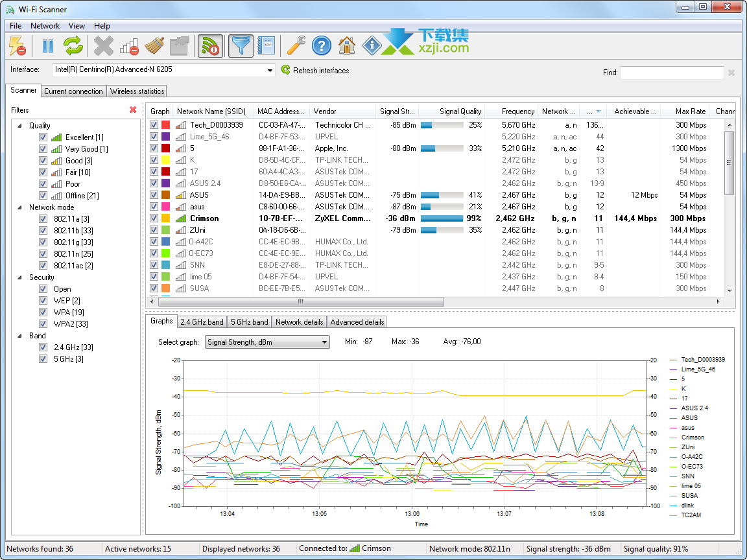Collapse the Quality filter group
Screen dimensions: 747x560
point(20,126)
